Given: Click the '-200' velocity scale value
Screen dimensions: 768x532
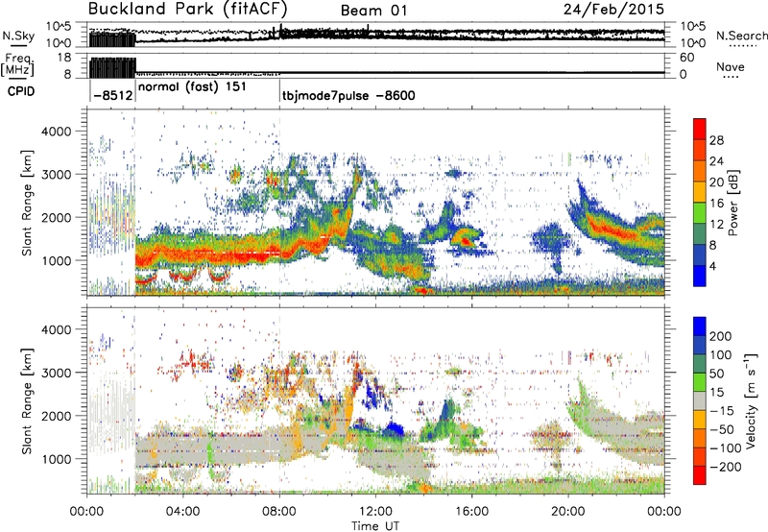Looking at the screenshot, I should tap(726, 468).
